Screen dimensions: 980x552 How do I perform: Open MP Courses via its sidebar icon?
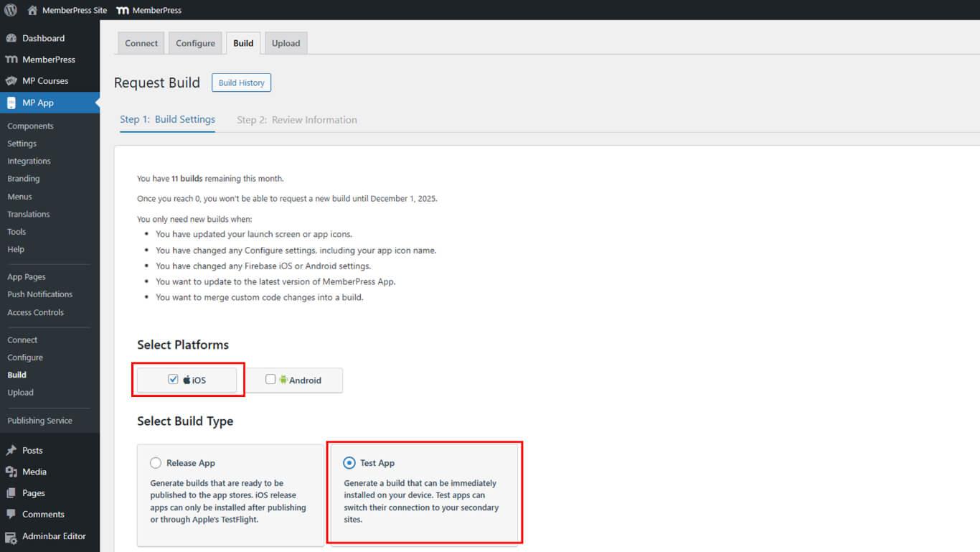(11, 81)
